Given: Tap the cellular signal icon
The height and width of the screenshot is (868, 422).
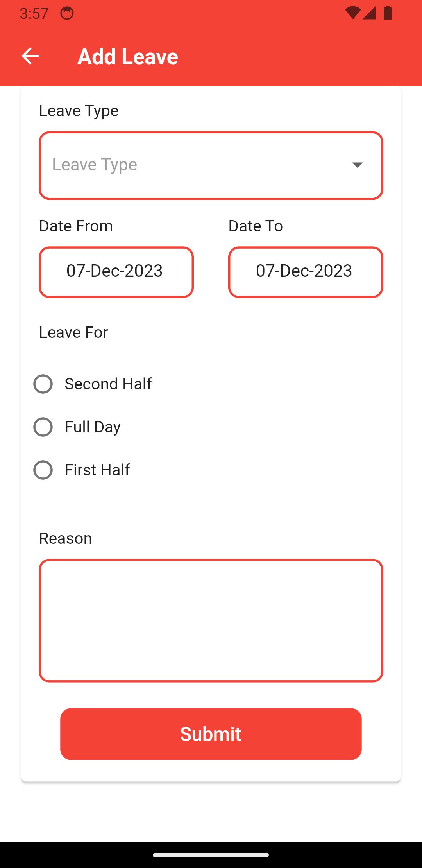Looking at the screenshot, I should pyautogui.click(x=369, y=13).
